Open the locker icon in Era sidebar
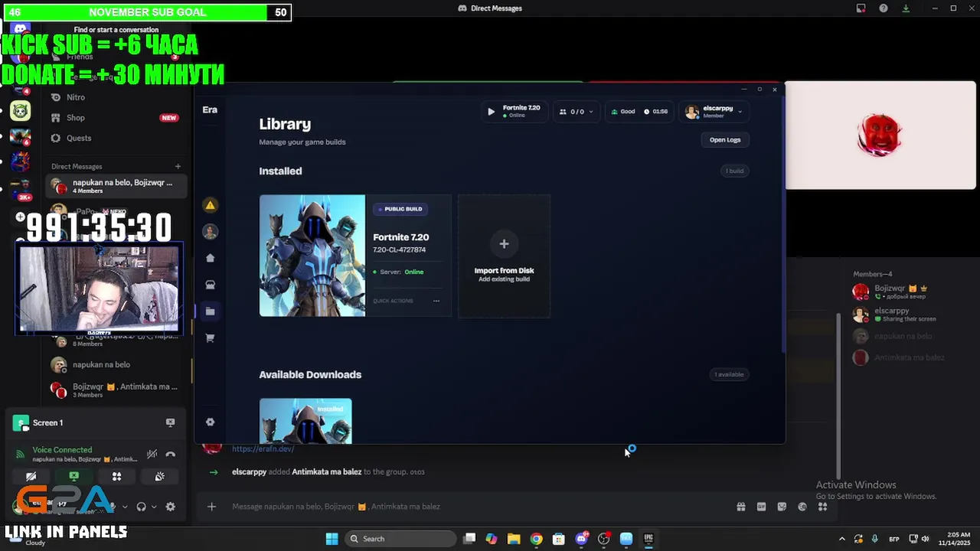This screenshot has width=980, height=551. click(x=211, y=285)
